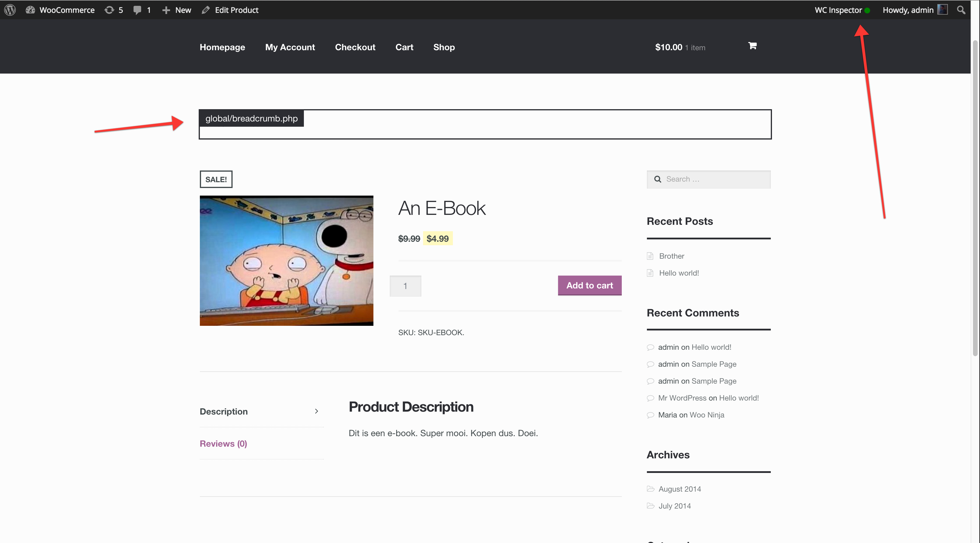Click cart total $10.00 1 item
The width and height of the screenshot is (980, 543).
pos(680,47)
